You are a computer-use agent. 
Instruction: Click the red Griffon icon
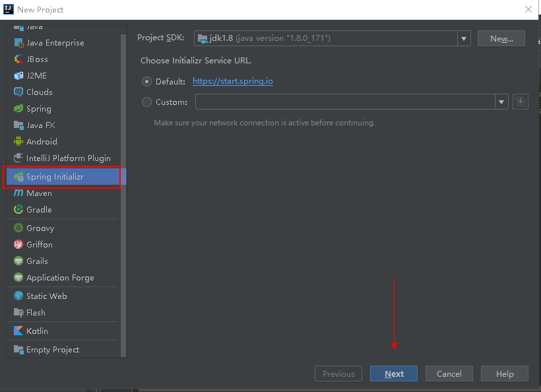[18, 245]
